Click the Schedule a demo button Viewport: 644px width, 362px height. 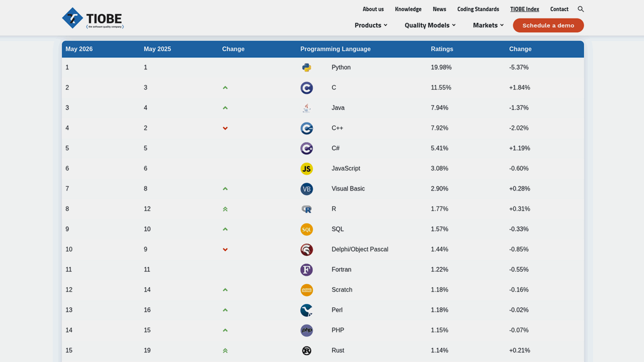tap(548, 25)
